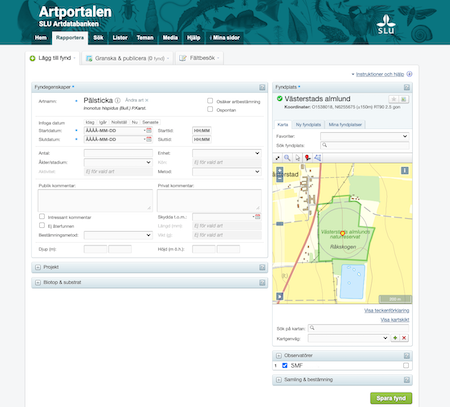Tick the Intressant kommentar checkbox
The image size is (450, 407).
[42, 217]
